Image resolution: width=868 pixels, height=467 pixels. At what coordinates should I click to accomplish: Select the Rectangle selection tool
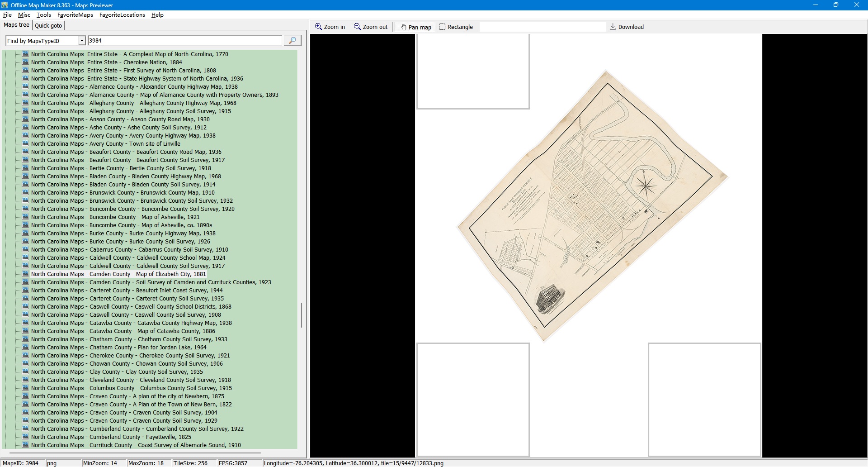click(456, 27)
